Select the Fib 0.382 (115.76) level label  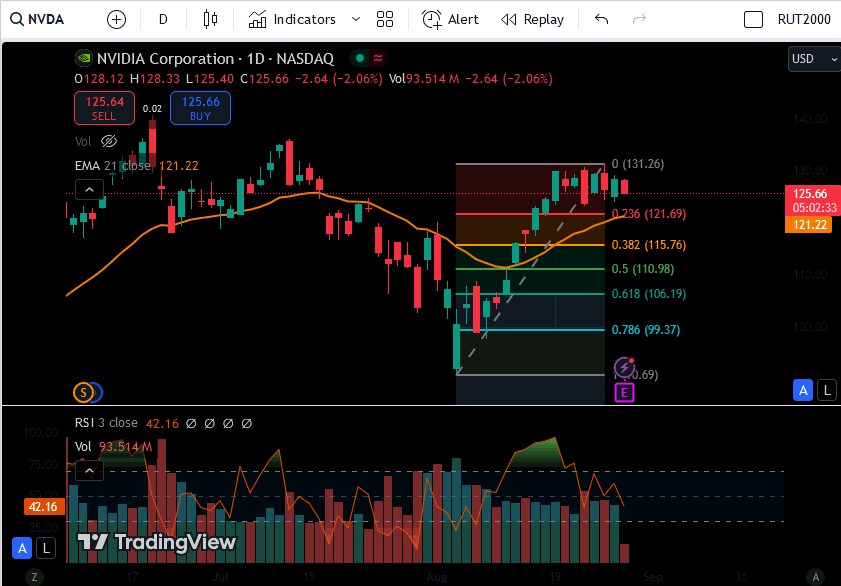(x=649, y=244)
